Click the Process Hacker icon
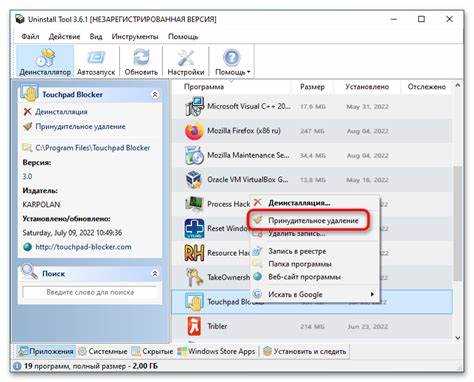Screen dimensions: 474x382 coord(194,204)
